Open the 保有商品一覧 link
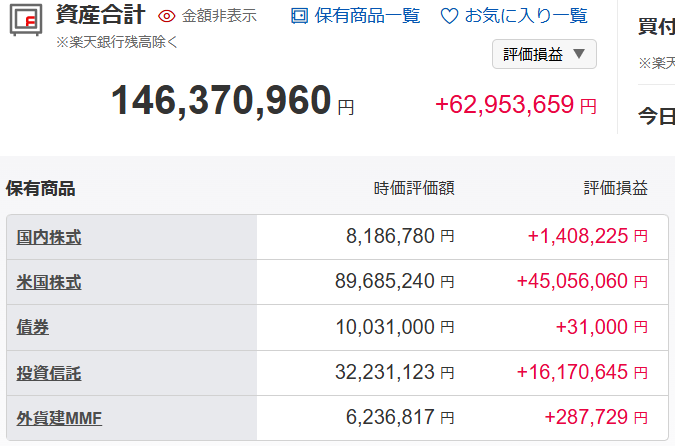The image size is (675, 446). pyautogui.click(x=367, y=16)
